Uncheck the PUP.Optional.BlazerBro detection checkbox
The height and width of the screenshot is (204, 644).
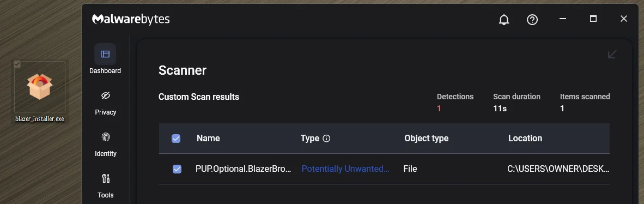point(177,169)
